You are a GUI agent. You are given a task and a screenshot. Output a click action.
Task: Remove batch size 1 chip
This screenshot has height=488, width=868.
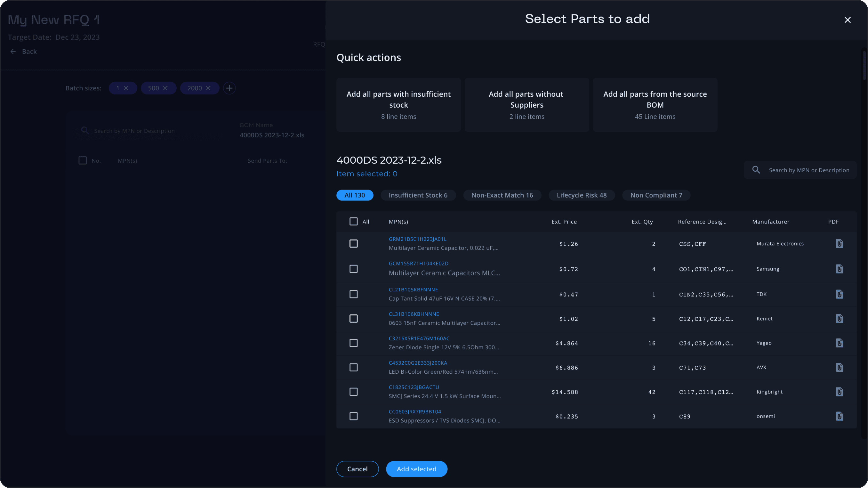(126, 88)
